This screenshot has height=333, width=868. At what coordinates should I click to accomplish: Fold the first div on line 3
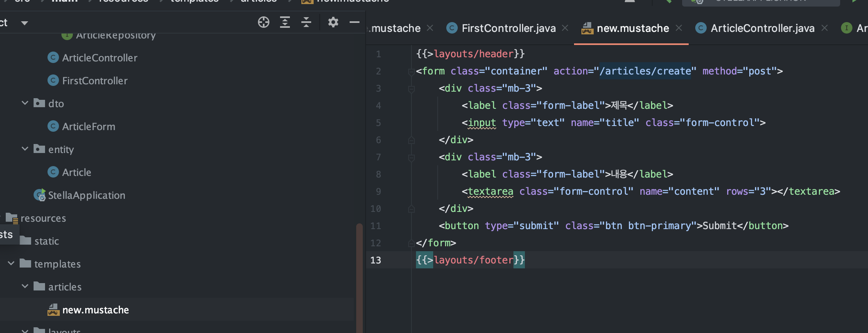click(x=411, y=89)
